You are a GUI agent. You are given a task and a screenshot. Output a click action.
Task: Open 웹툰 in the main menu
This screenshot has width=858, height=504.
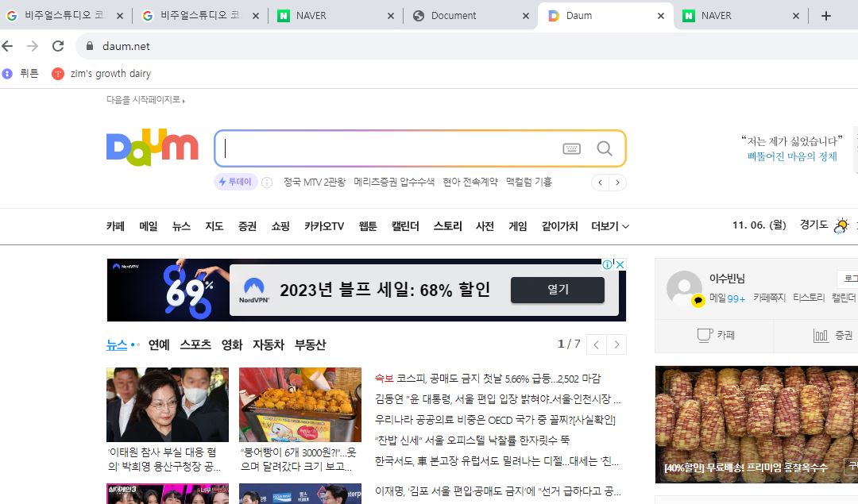(x=368, y=225)
